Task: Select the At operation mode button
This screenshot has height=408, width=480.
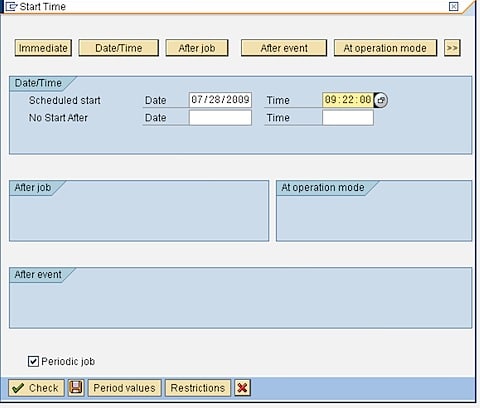Action: 385,48
